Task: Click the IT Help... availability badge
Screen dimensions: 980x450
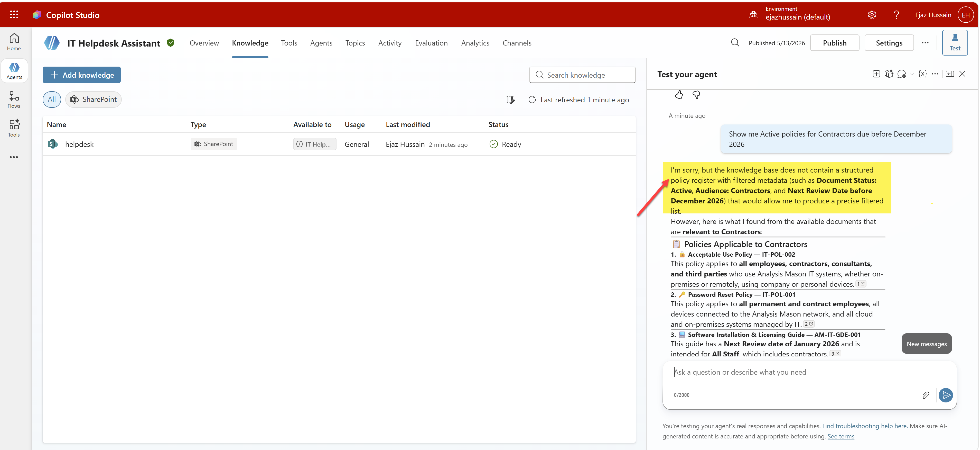Action: point(315,144)
